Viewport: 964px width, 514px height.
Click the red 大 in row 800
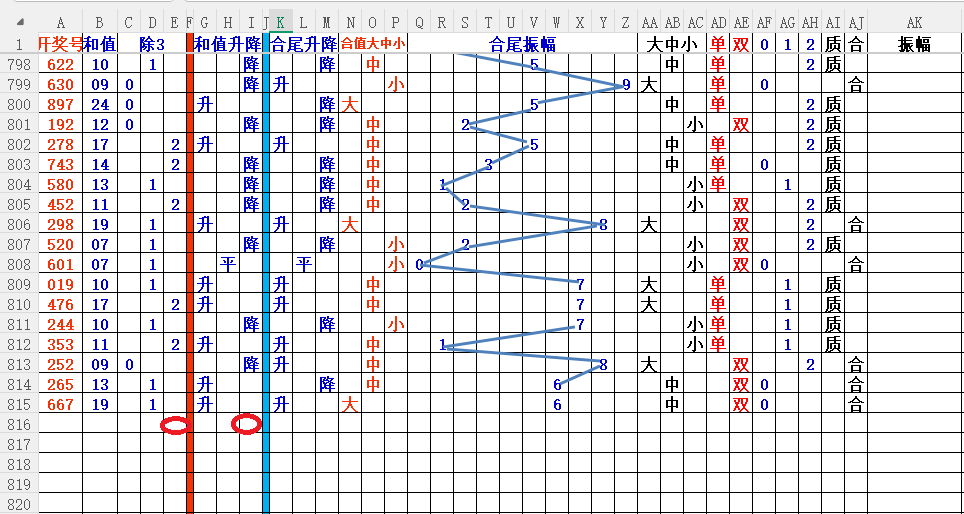tap(350, 105)
